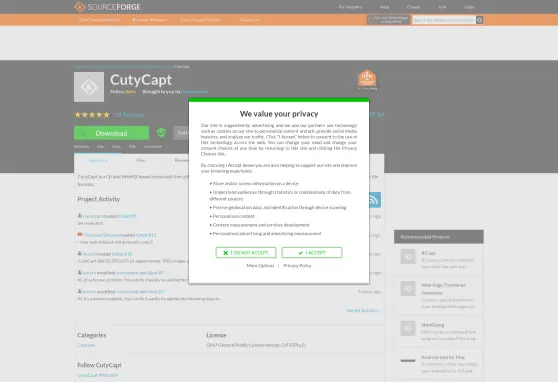Click the khtml2png recommended project title
The height and width of the screenshot is (382, 558).
click(x=432, y=325)
